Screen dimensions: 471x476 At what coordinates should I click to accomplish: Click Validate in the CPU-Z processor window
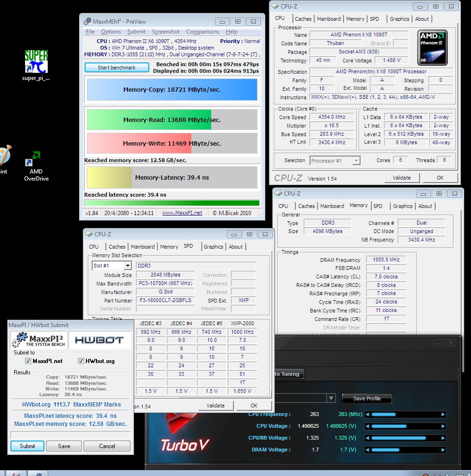pos(402,178)
